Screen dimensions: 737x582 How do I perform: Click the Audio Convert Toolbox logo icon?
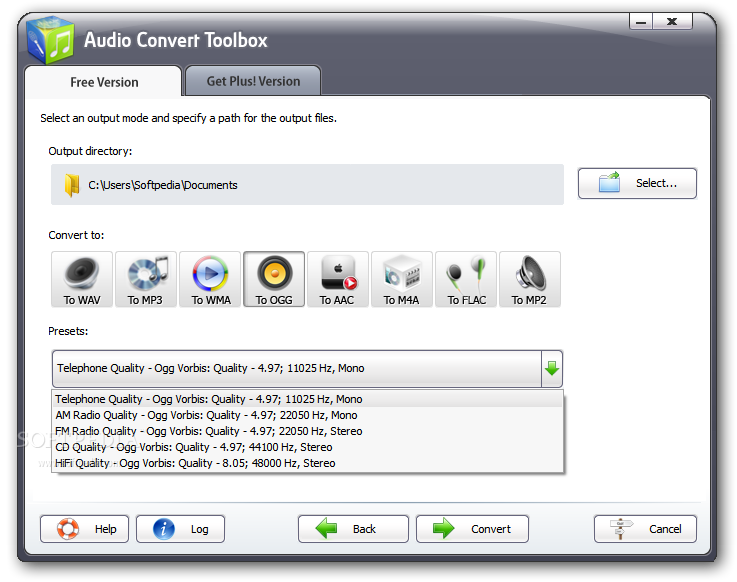coord(51,40)
